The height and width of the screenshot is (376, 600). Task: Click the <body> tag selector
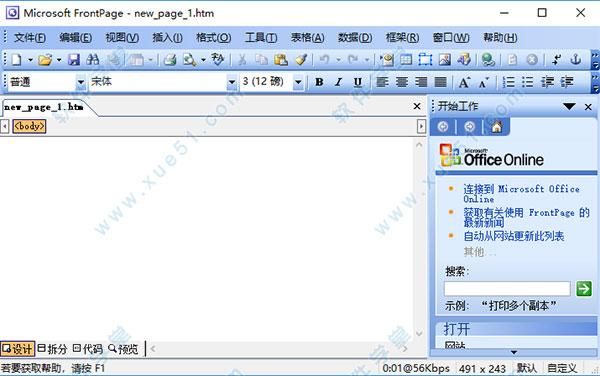pyautogui.click(x=29, y=126)
